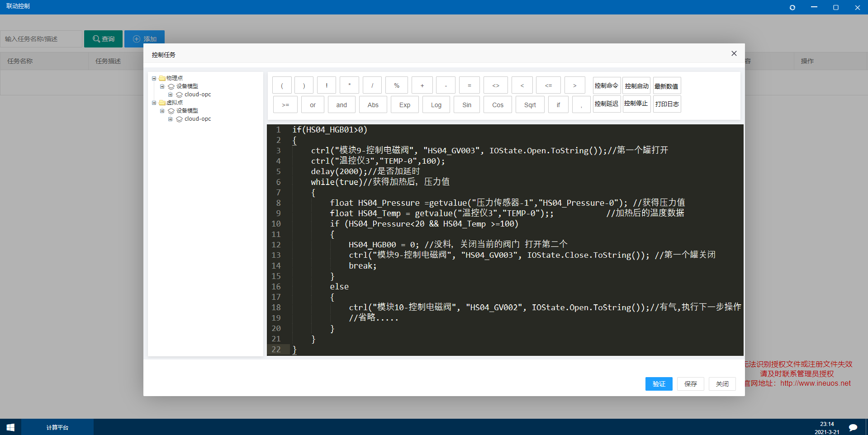Collapse the 虚拟点 tree folder
The width and height of the screenshot is (868, 435).
coord(154,103)
